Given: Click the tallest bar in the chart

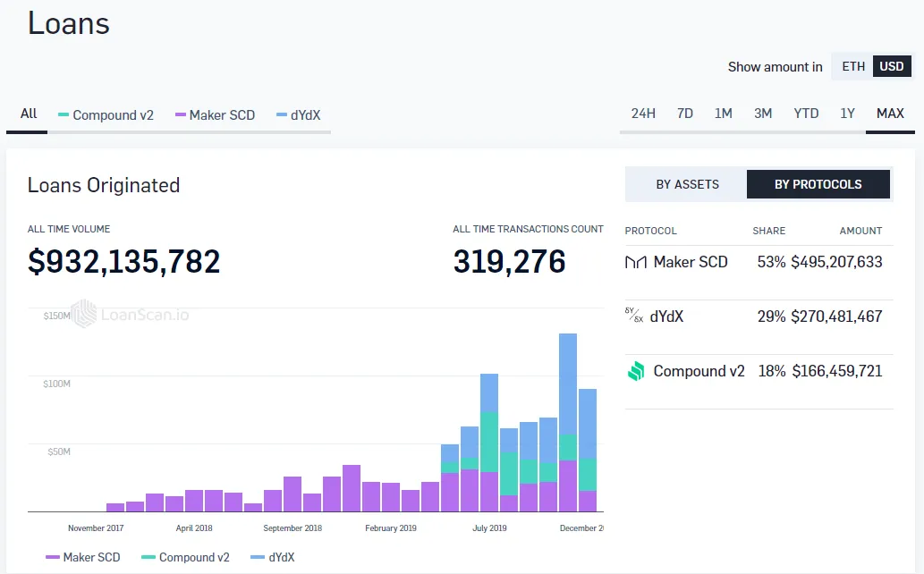Looking at the screenshot, I should (568, 420).
